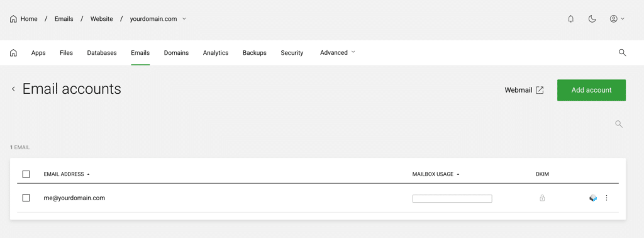Click the search icon in the navigation bar
644x238 pixels.
[x=622, y=53]
